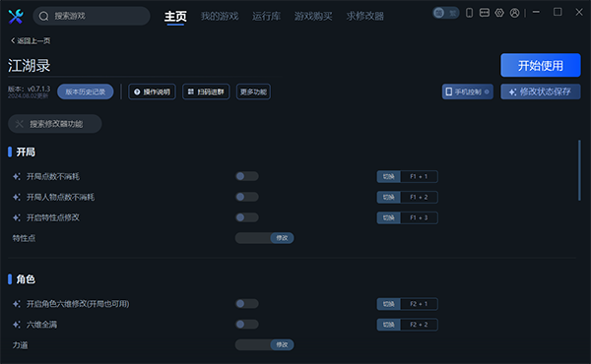Click sparkle icon beside 开局人物点数不消耗

(x=17, y=197)
